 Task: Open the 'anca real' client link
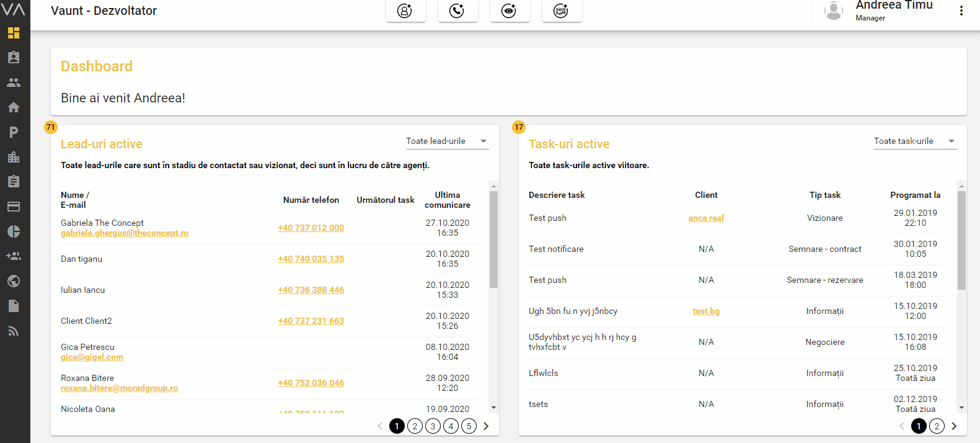coord(706,218)
